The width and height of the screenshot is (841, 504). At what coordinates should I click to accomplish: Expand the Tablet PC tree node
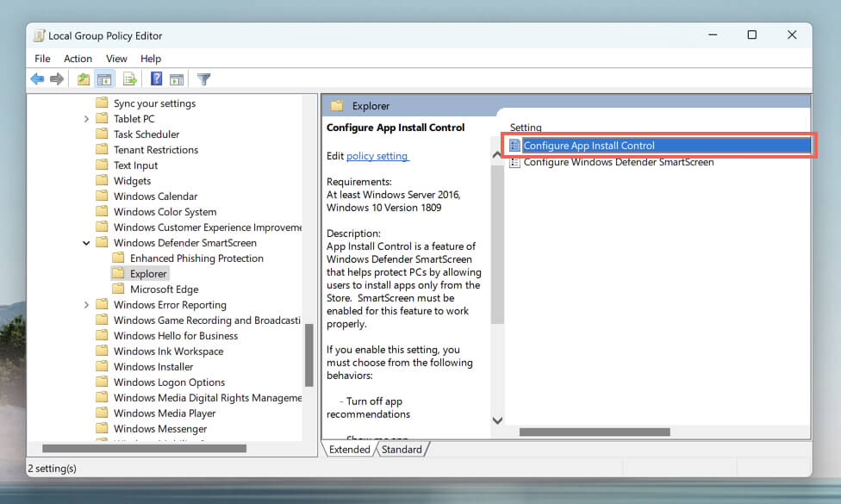pyautogui.click(x=86, y=119)
